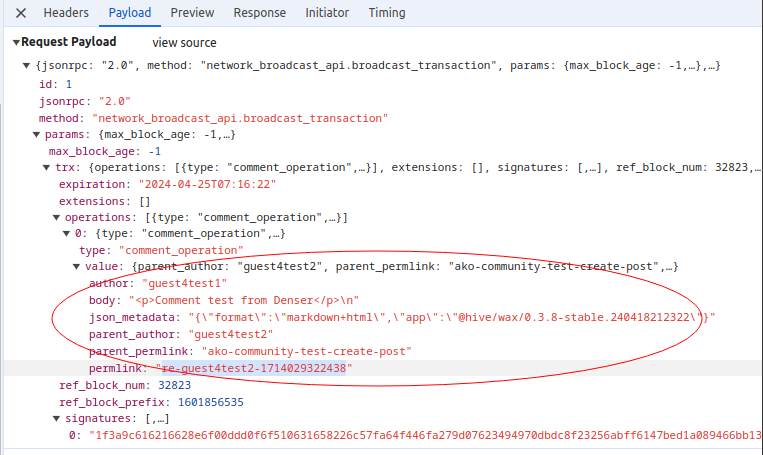Open the Preview tab
763x455 pixels.
(192, 13)
